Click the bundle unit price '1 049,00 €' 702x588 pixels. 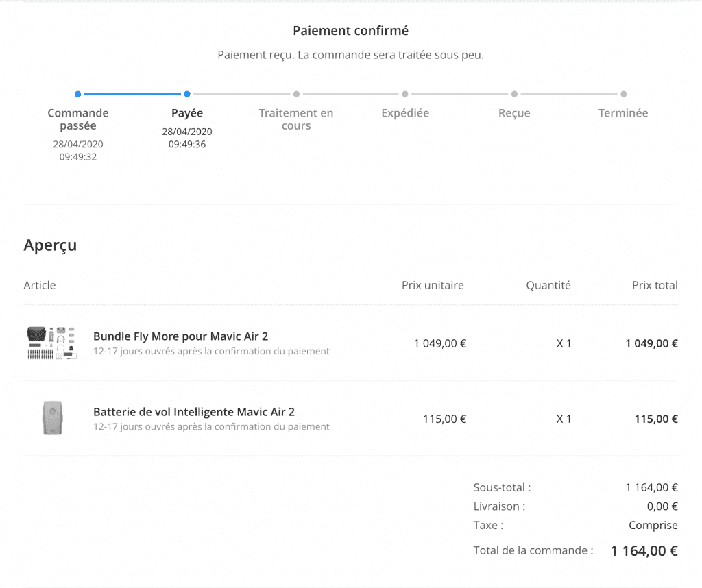pyautogui.click(x=440, y=343)
